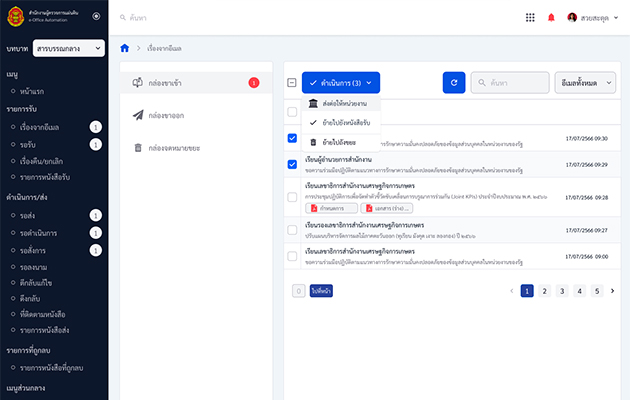Click the blue refresh button
The image size is (630, 400).
[x=454, y=83]
